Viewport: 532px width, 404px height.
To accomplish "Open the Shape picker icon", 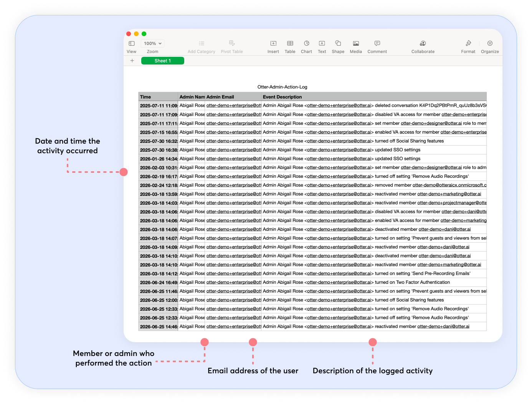I will coord(338,43).
